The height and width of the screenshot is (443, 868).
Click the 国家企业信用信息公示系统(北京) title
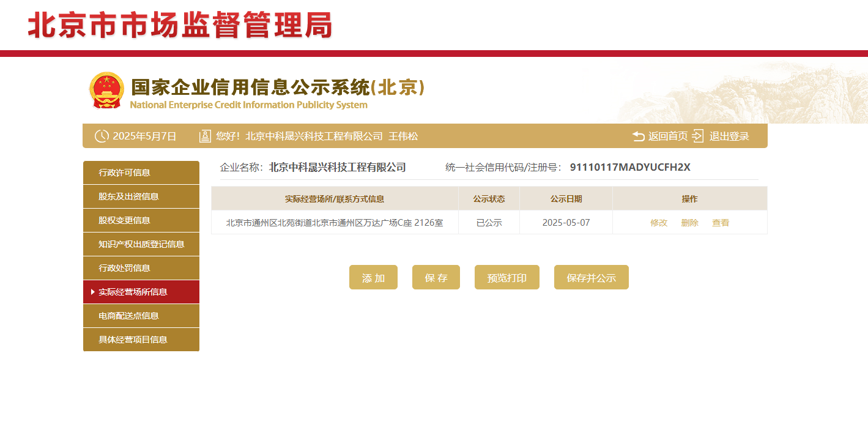pyautogui.click(x=278, y=87)
